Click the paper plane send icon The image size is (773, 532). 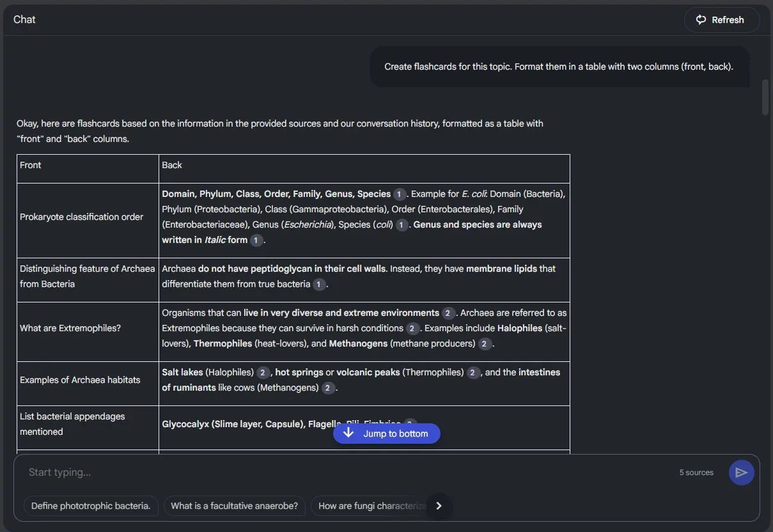741,473
